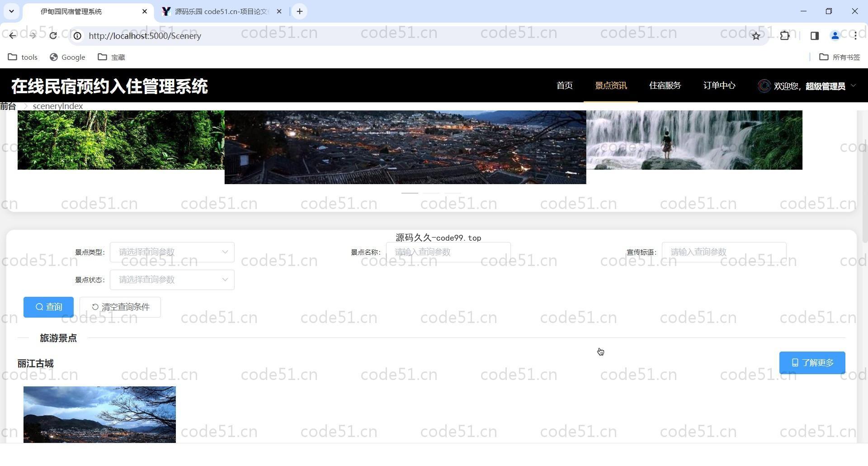Open the 所有书签 folder
The width and height of the screenshot is (868, 466).
[x=840, y=57]
